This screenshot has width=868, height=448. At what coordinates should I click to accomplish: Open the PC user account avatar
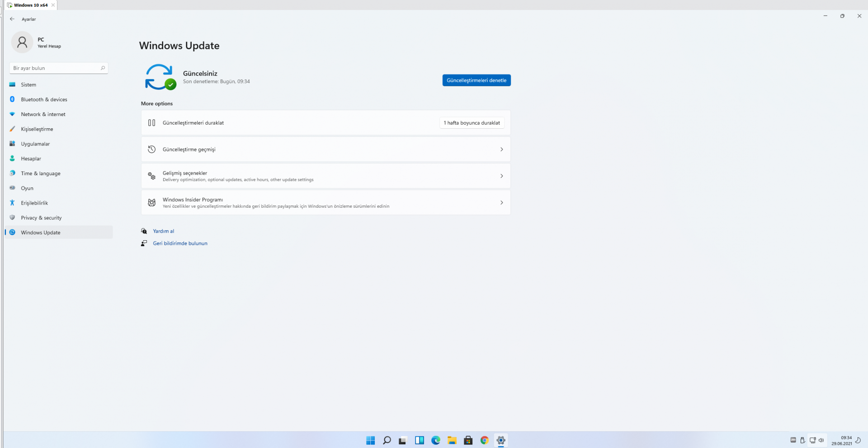coord(22,42)
